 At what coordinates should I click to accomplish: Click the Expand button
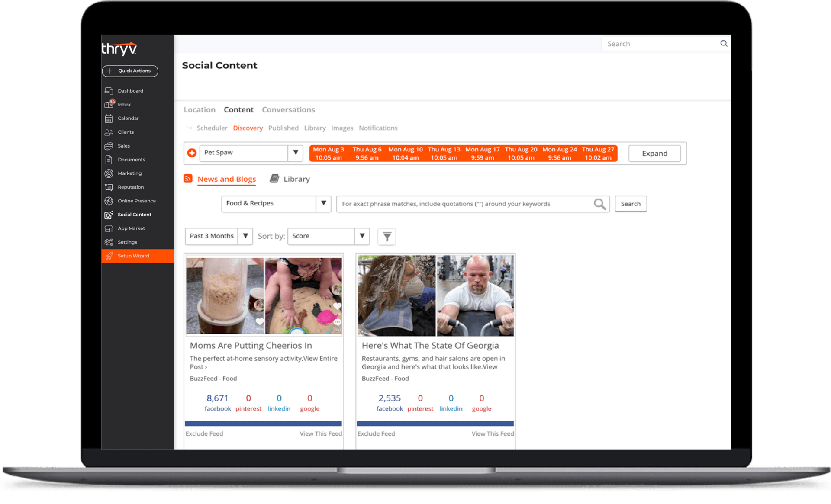click(x=654, y=154)
